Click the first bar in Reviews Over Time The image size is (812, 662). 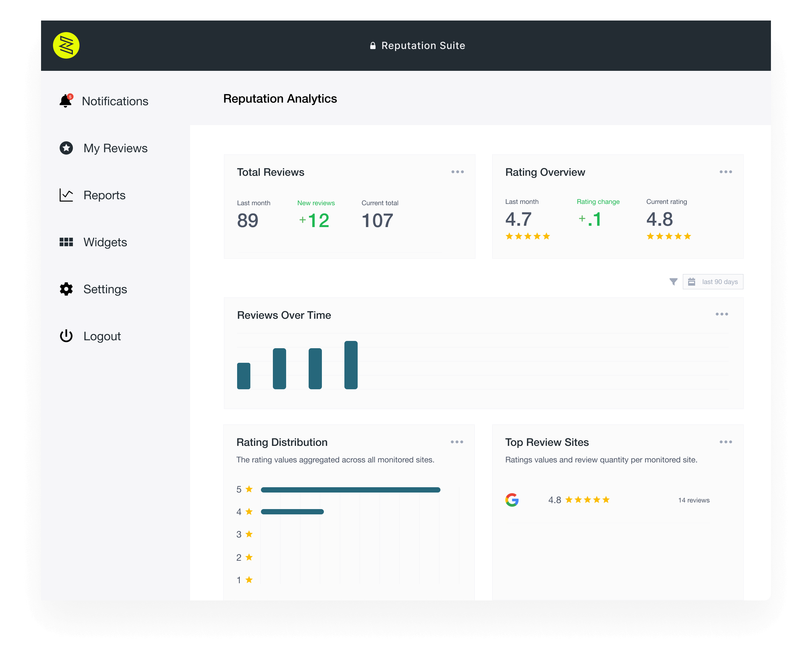244,376
